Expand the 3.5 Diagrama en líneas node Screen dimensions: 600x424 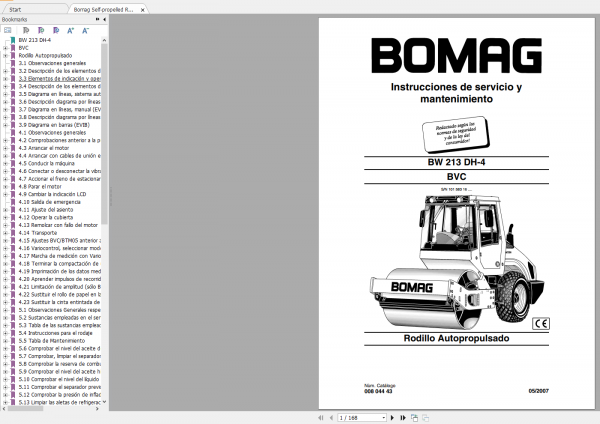click(x=5, y=94)
